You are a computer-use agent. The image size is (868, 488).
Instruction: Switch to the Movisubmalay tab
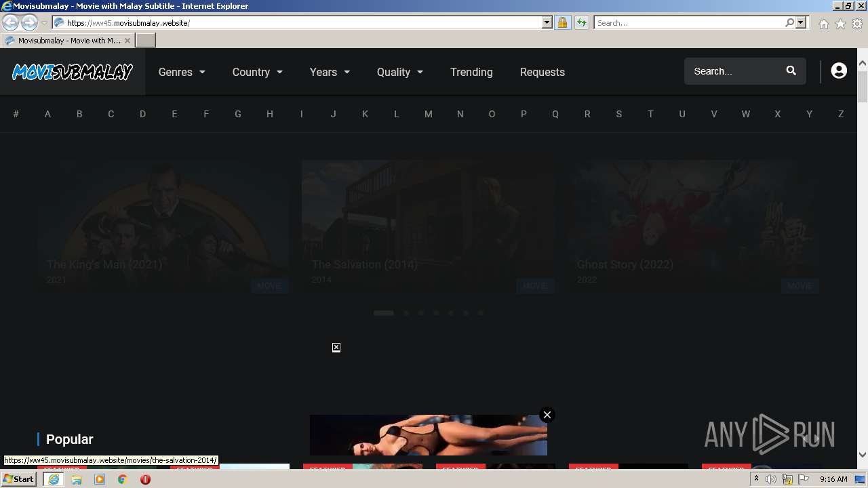coord(68,41)
